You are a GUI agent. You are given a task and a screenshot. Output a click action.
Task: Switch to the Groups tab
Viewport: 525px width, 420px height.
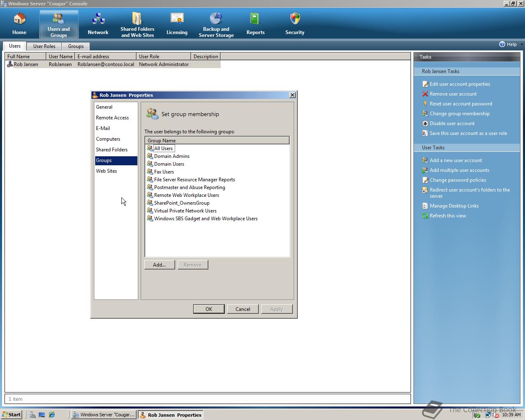76,46
